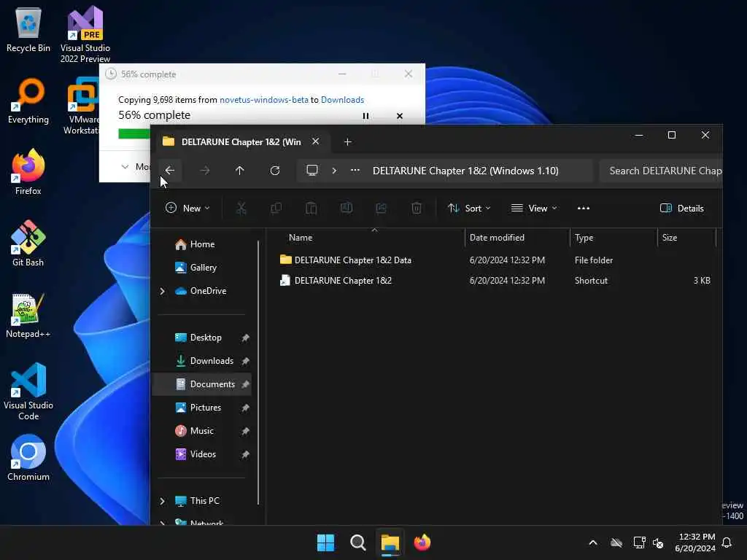Open OneDrive in navigation pane
This screenshot has width=747, height=560.
[208, 291]
